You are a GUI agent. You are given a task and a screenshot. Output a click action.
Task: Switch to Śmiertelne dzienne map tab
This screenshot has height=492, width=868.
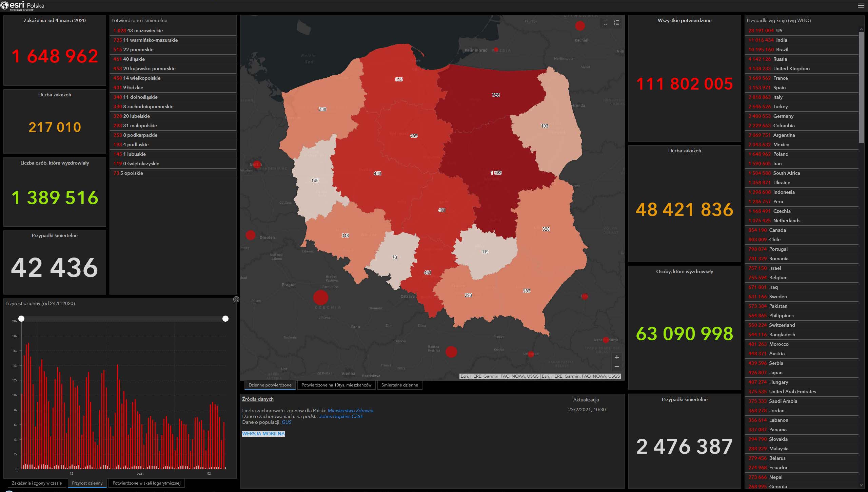tap(399, 385)
